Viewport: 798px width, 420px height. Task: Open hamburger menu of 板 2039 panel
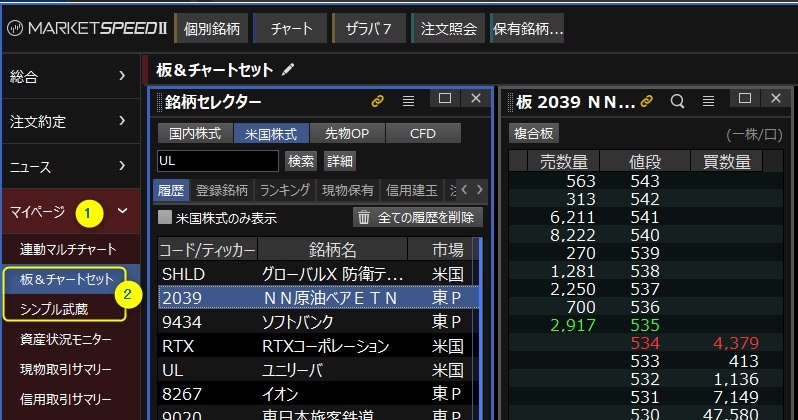coord(707,101)
